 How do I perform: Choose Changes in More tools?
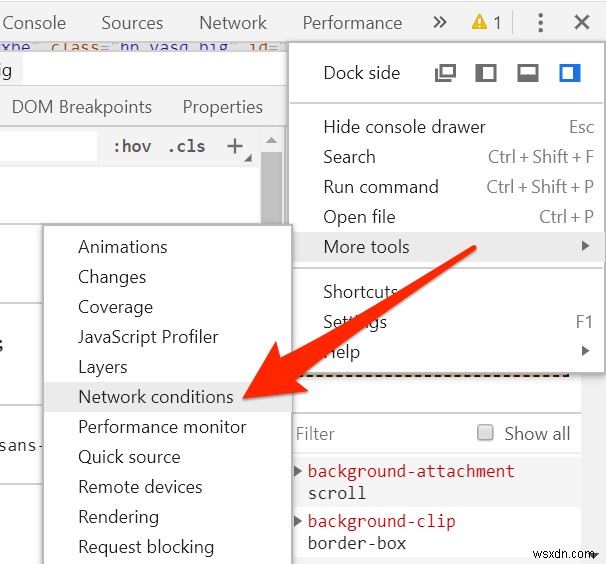pyautogui.click(x=168, y=277)
